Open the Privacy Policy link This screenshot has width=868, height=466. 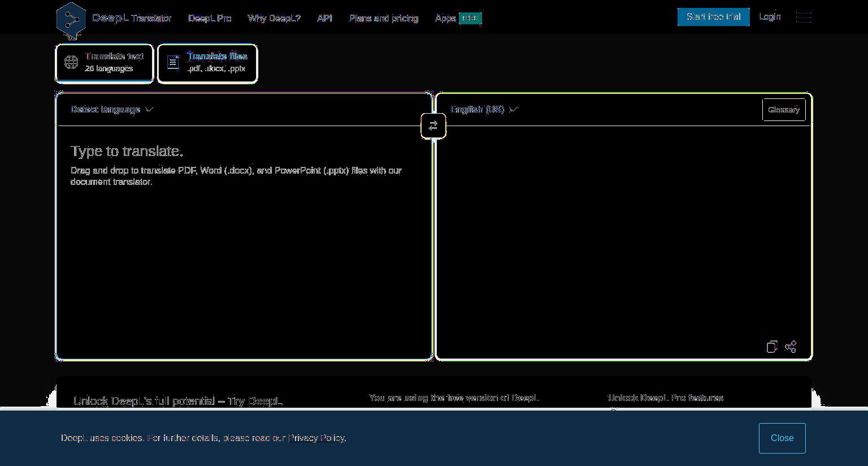point(316,438)
